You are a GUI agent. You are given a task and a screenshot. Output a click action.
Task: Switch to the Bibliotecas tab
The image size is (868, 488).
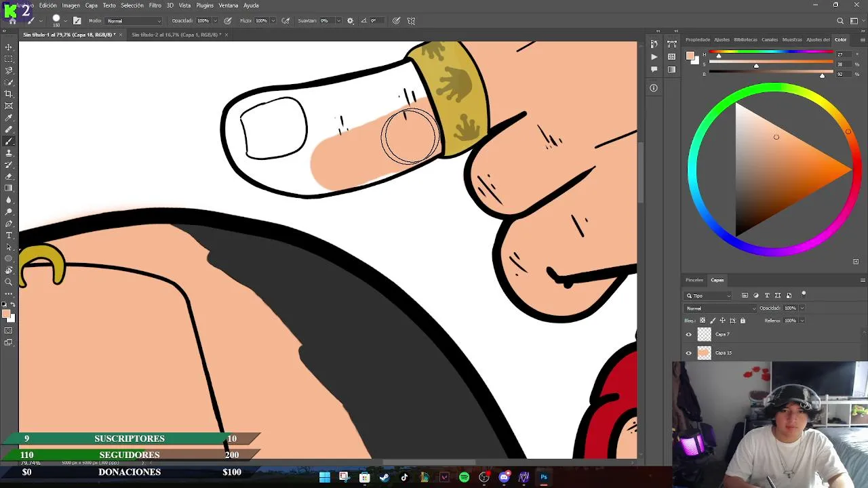[x=746, y=40]
